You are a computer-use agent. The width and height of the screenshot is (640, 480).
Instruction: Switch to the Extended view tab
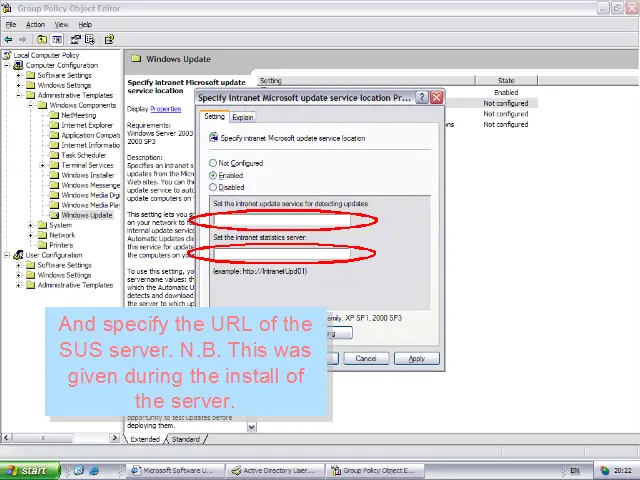click(145, 439)
